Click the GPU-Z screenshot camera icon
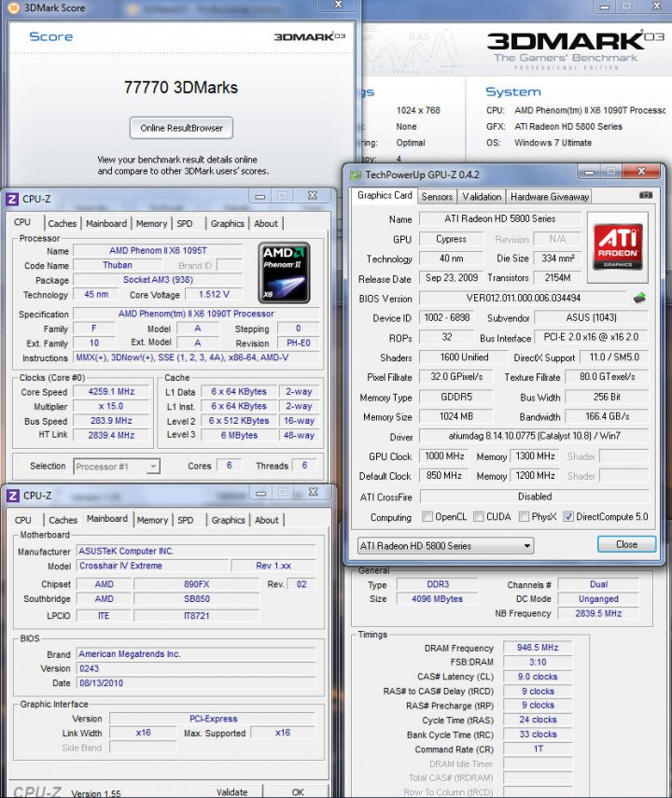 646,195
